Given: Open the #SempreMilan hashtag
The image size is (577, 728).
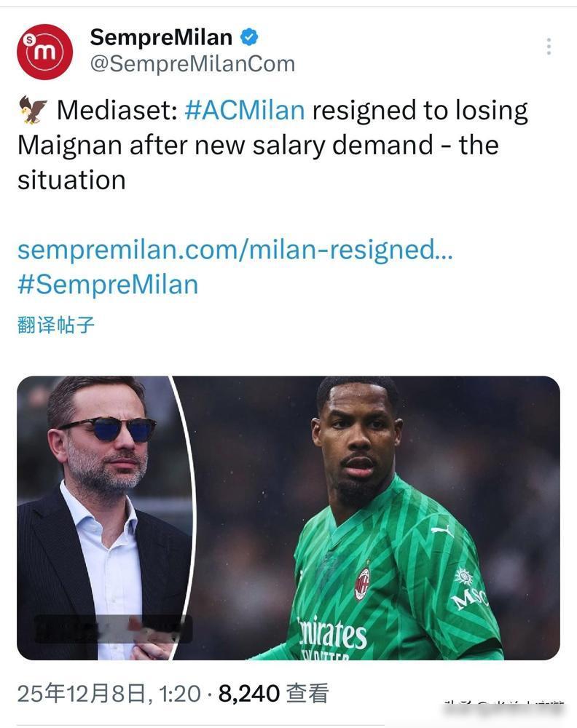Looking at the screenshot, I should 108,285.
